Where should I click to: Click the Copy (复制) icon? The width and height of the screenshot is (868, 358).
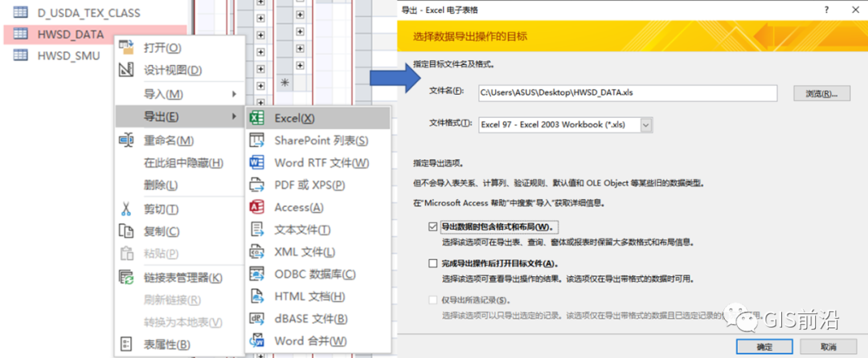(x=127, y=231)
